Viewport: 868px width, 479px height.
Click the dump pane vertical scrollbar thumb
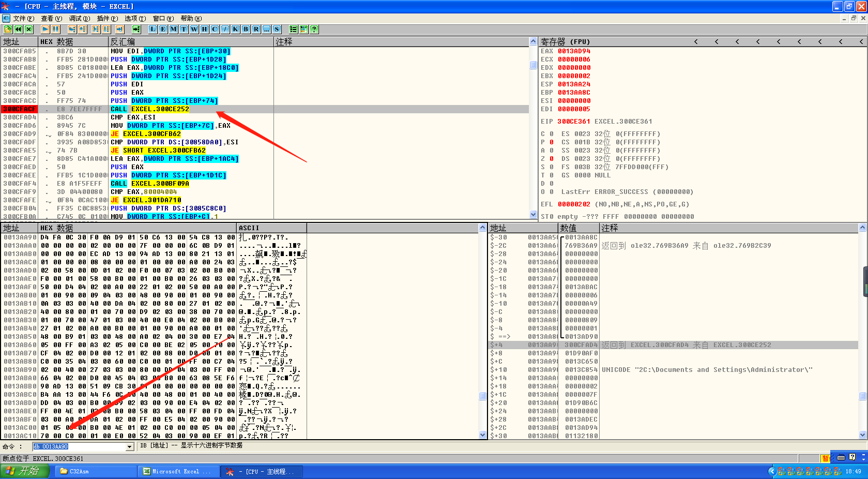pyautogui.click(x=482, y=396)
